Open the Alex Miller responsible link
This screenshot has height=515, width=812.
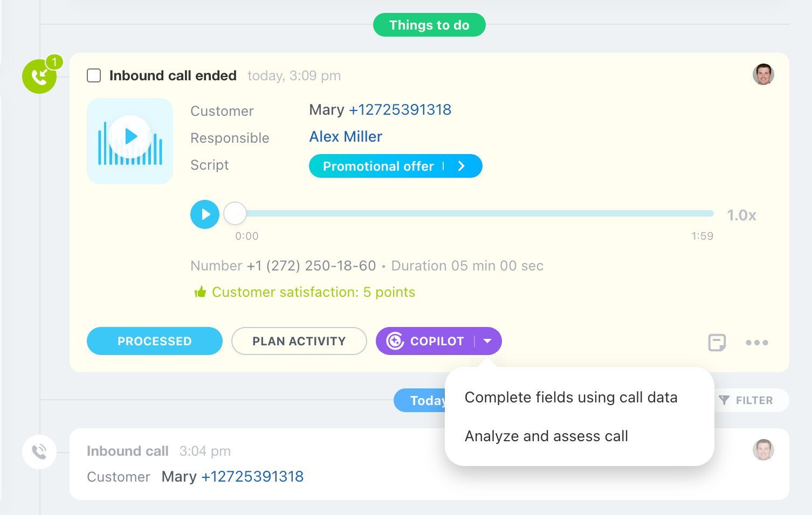346,137
